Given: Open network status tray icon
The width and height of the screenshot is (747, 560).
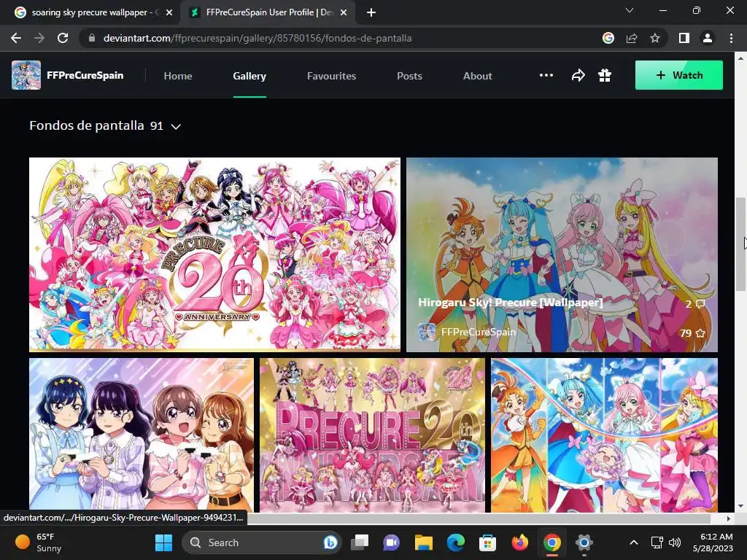Looking at the screenshot, I should pyautogui.click(x=657, y=542).
